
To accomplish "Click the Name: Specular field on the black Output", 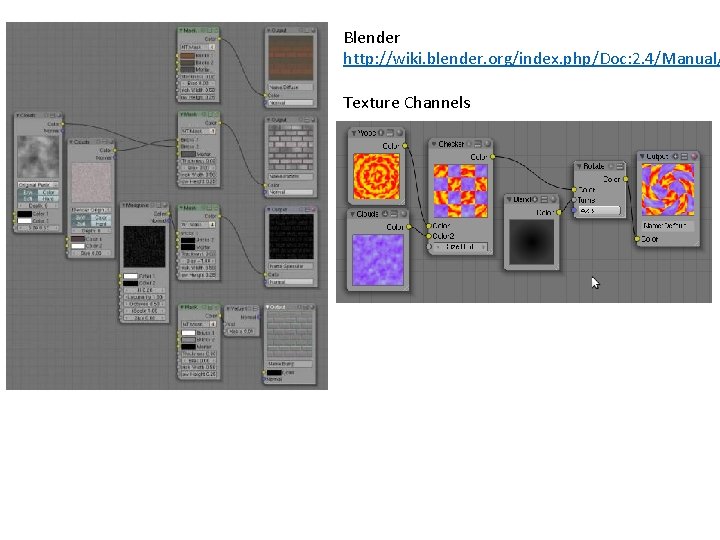I will [x=291, y=266].
